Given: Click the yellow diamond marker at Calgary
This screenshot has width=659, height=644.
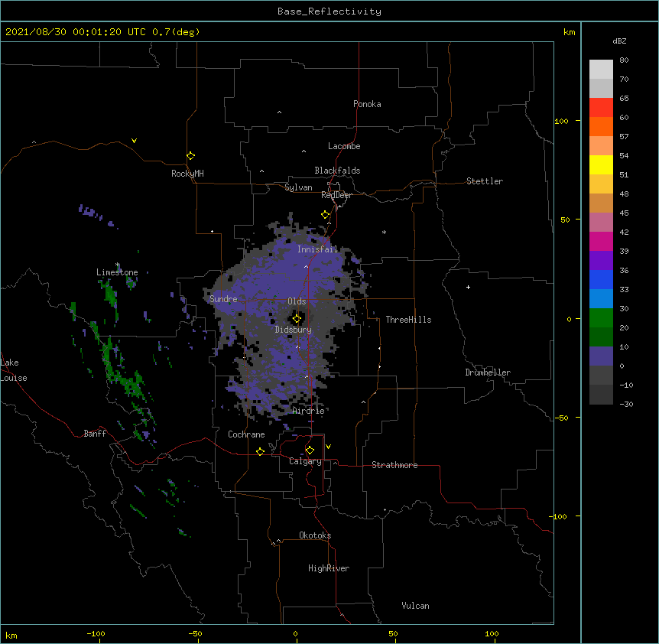Looking at the screenshot, I should 310,450.
